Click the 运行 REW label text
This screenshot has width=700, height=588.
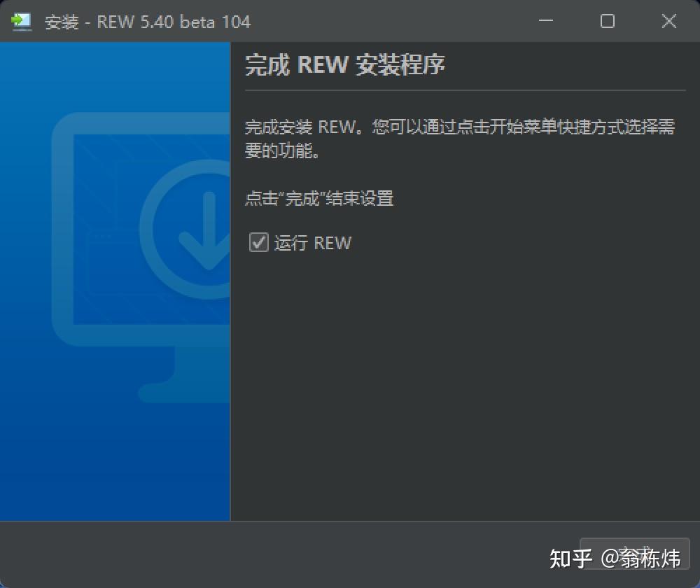pyautogui.click(x=313, y=243)
